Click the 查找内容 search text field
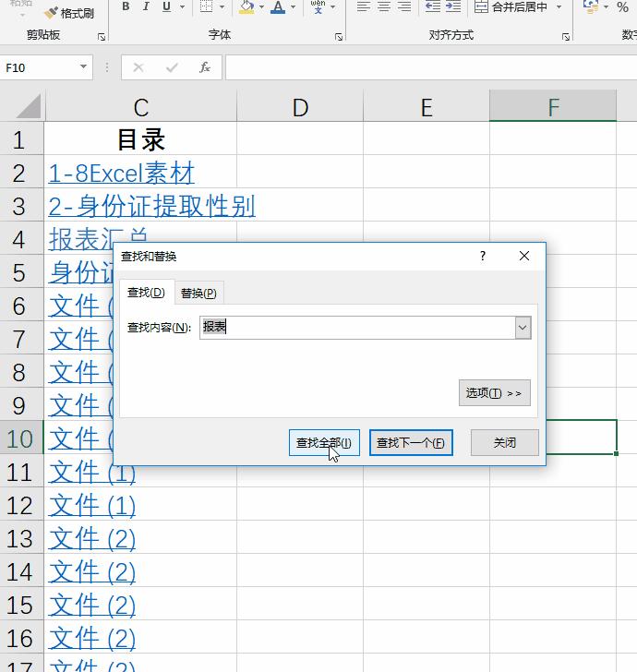The width and height of the screenshot is (637, 672). (x=357, y=328)
